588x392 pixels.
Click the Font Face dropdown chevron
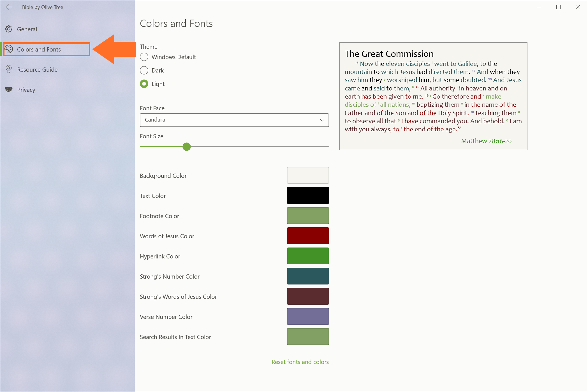pyautogui.click(x=322, y=120)
